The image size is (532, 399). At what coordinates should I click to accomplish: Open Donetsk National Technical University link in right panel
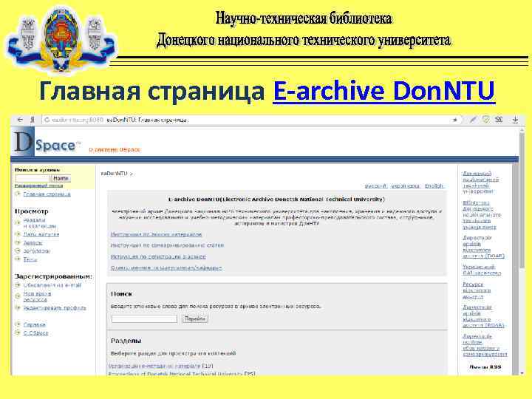[x=480, y=183]
